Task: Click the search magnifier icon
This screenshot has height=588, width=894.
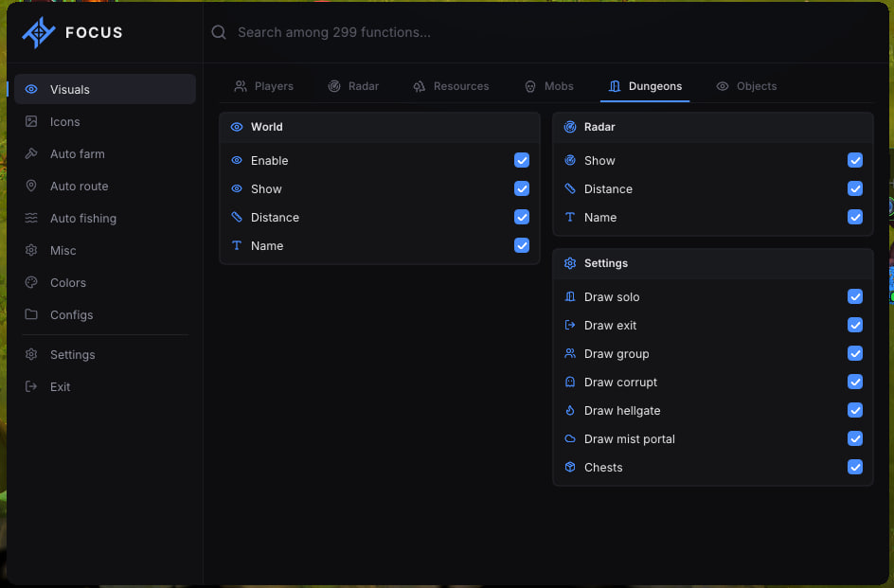Action: coord(219,32)
